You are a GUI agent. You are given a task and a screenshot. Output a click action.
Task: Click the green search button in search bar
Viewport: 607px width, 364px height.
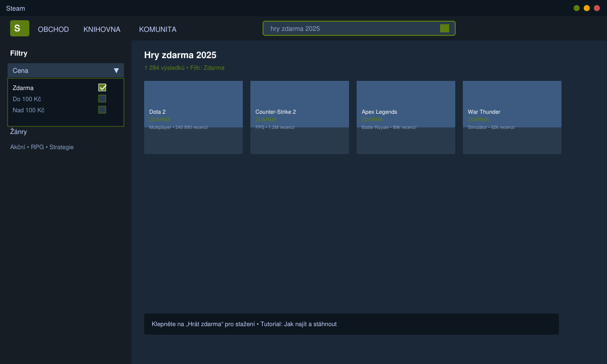coord(445,28)
